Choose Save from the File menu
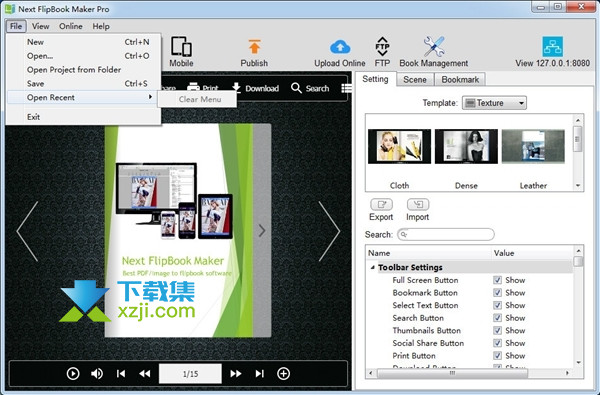 click(x=83, y=83)
